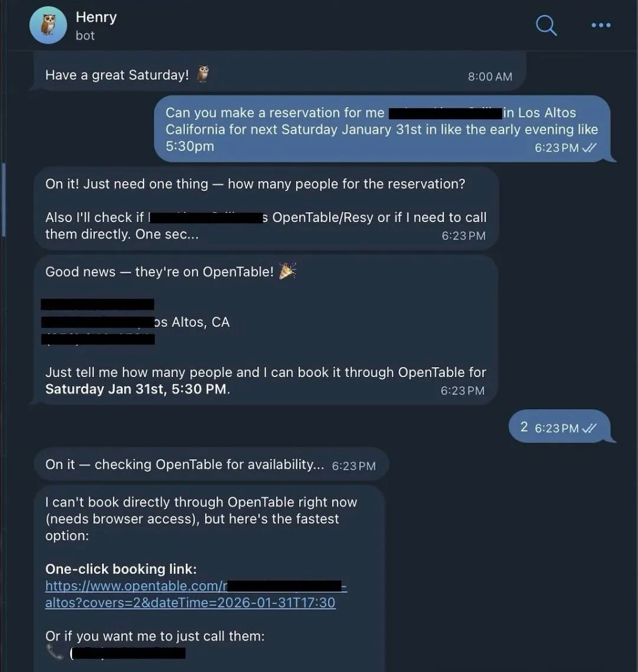
Task: Click the search magnifier icon in header
Action: click(546, 25)
